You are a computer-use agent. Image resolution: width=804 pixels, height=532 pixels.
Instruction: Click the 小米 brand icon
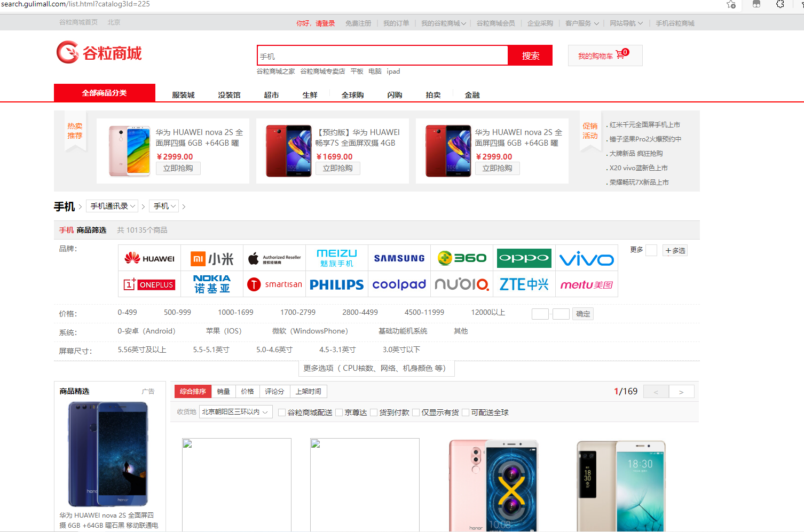point(212,258)
